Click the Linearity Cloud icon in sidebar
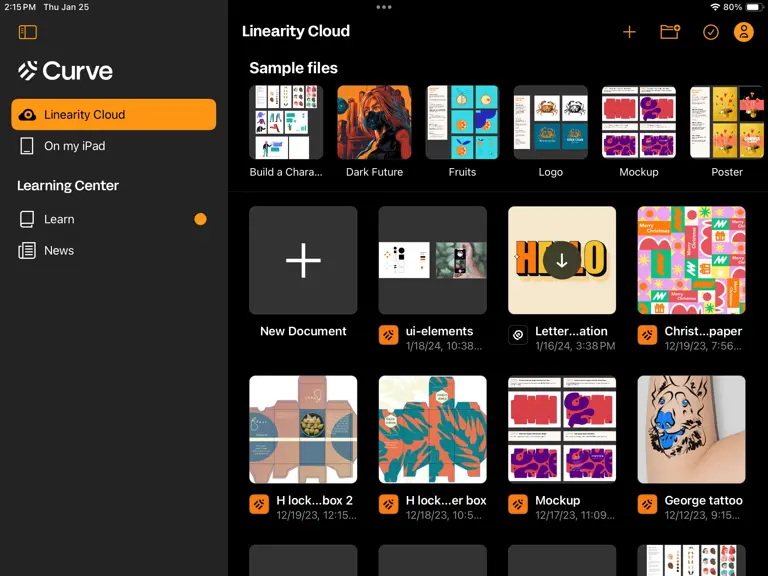This screenshot has height=576, width=768. tap(27, 115)
